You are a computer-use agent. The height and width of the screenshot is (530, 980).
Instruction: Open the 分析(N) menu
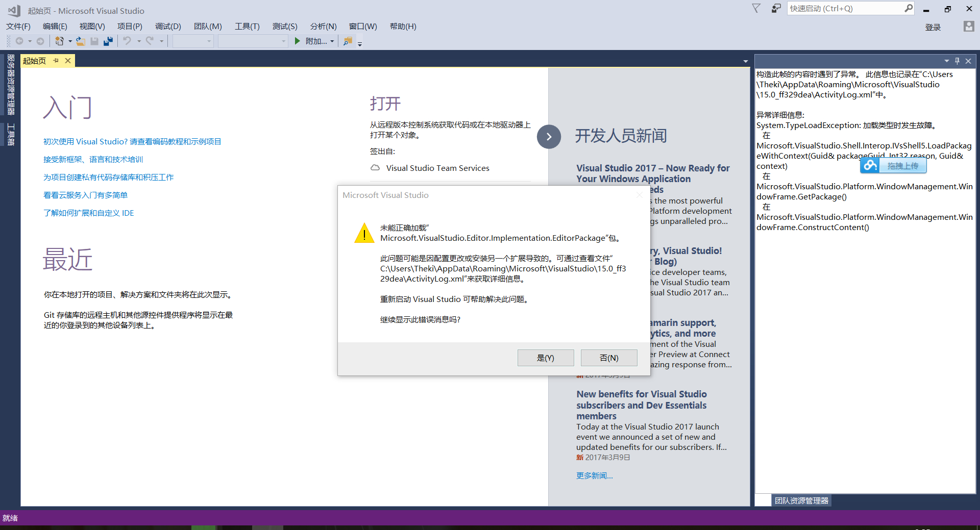coord(324,27)
